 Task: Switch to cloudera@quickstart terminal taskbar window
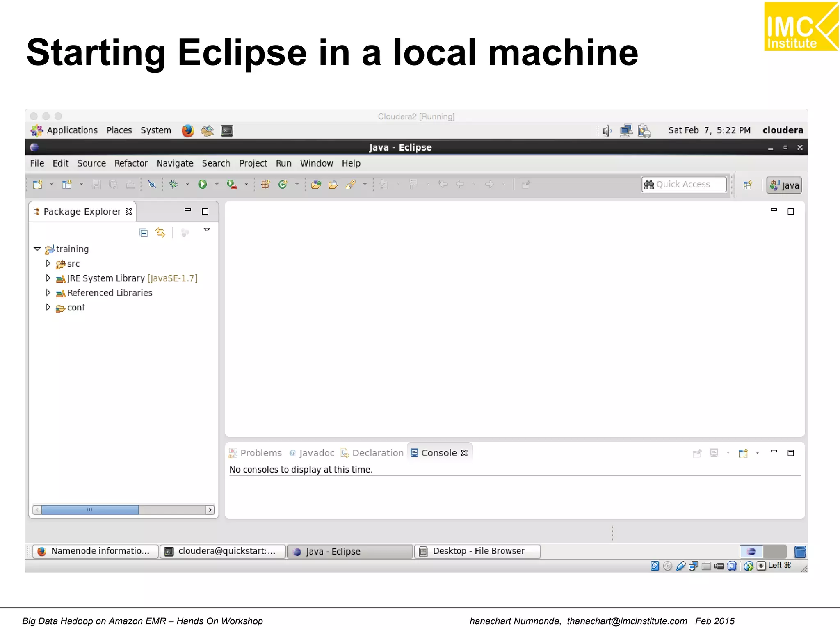(x=223, y=551)
